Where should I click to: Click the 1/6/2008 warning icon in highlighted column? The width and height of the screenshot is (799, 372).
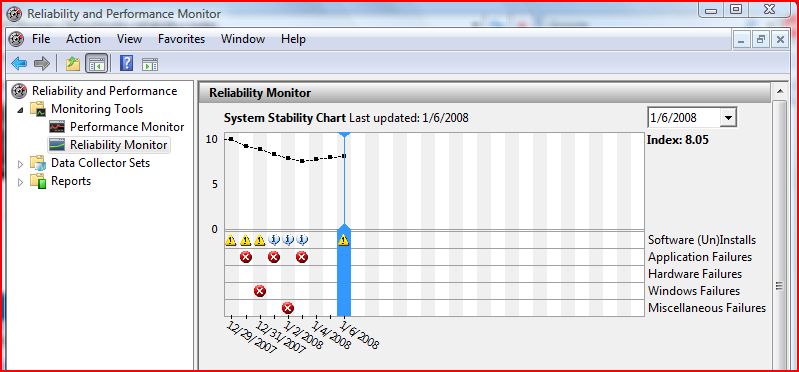coord(343,240)
